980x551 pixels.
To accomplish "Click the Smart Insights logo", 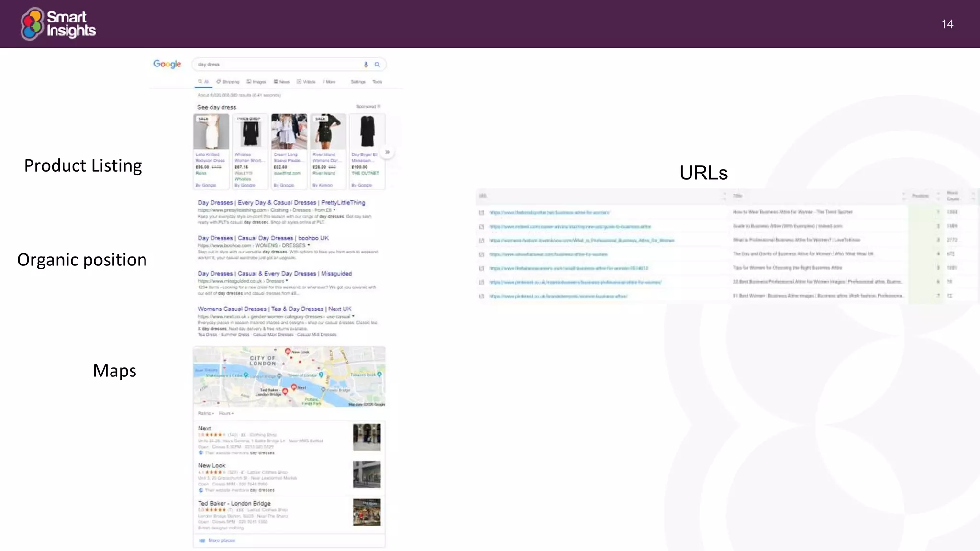I will (58, 23).
